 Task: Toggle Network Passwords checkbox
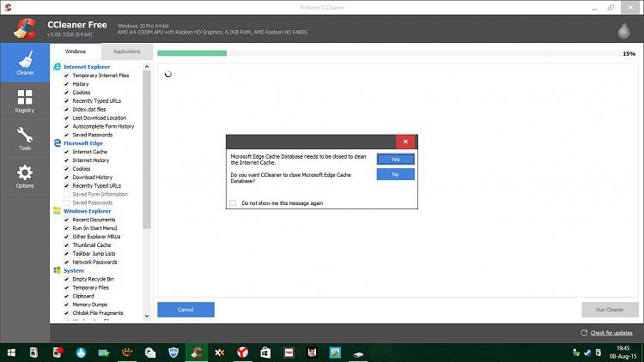pos(66,262)
